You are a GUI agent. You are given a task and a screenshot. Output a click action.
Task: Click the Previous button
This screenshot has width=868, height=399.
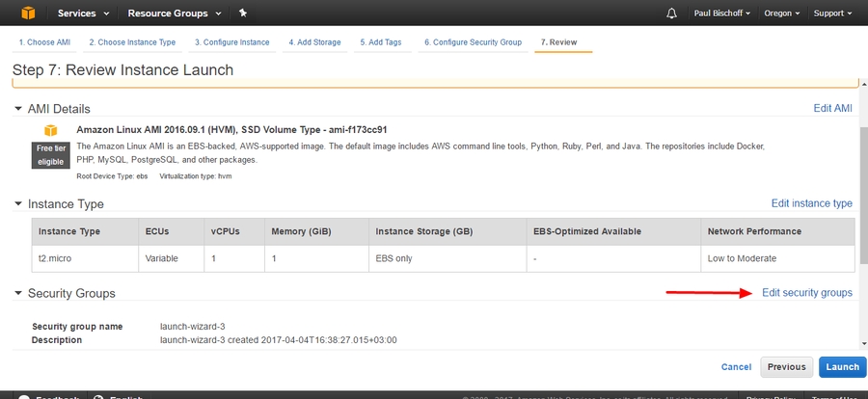[786, 367]
